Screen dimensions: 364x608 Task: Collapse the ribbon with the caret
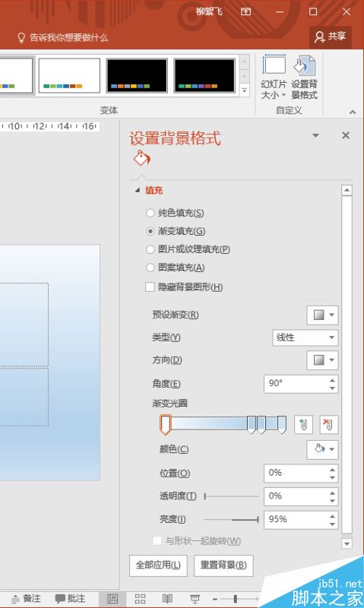[353, 112]
